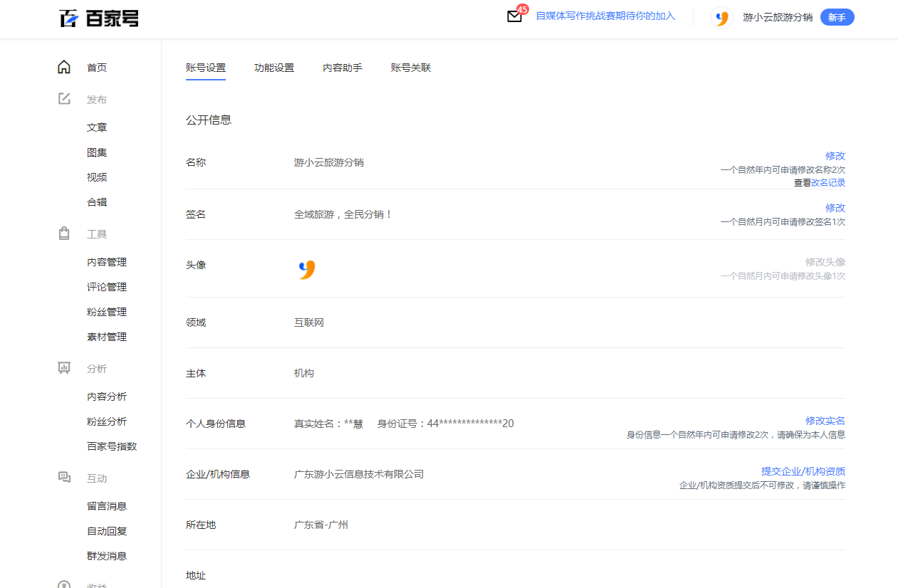898x588 pixels.
Task: Click 修改 link for 名称
Action: point(835,156)
